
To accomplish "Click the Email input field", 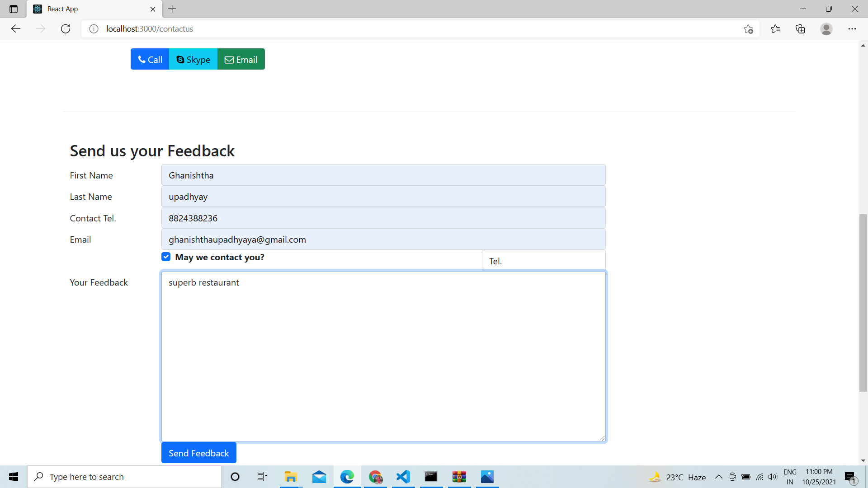I will [383, 239].
